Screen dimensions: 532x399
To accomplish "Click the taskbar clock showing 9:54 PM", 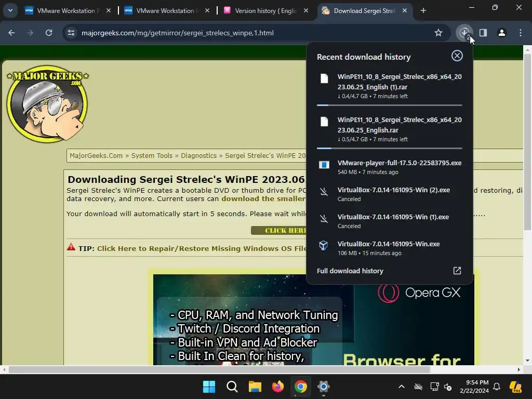I will click(474, 387).
